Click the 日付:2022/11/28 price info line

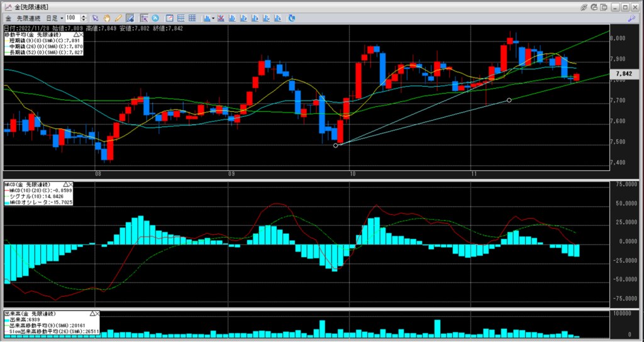click(93, 28)
